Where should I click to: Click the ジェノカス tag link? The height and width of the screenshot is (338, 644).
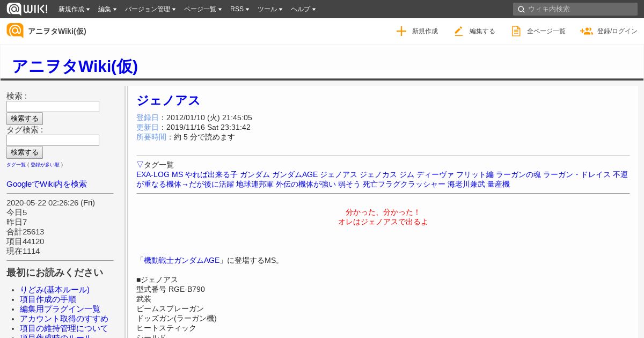378,174
